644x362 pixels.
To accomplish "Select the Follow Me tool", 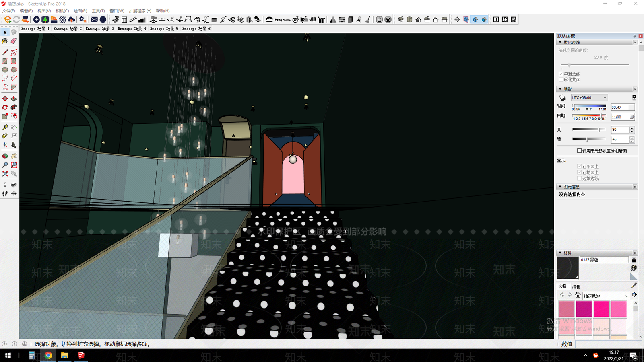I will [x=14, y=107].
